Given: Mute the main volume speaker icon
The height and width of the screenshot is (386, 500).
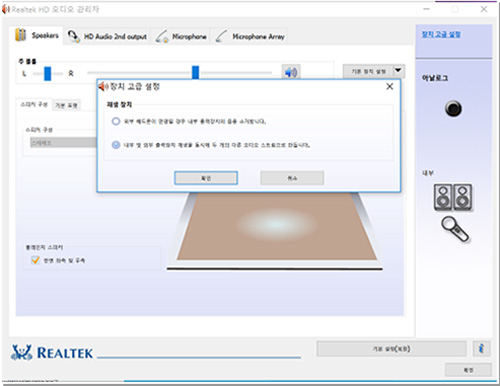Looking at the screenshot, I should pyautogui.click(x=291, y=72).
